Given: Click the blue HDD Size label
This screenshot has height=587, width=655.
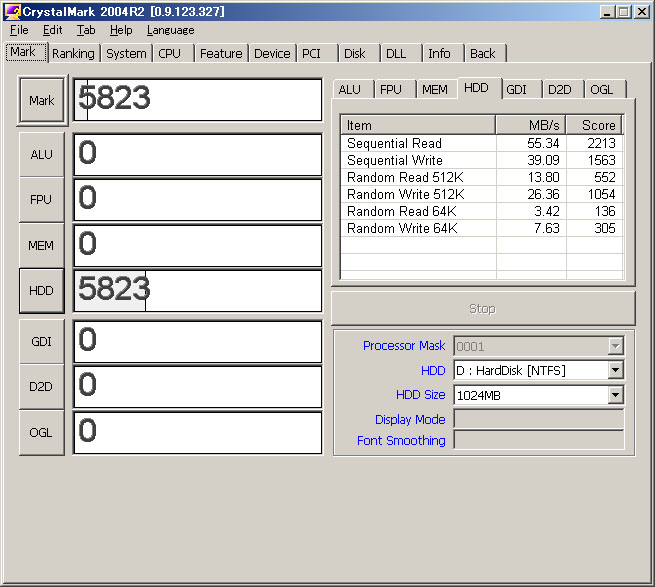Looking at the screenshot, I should (421, 395).
